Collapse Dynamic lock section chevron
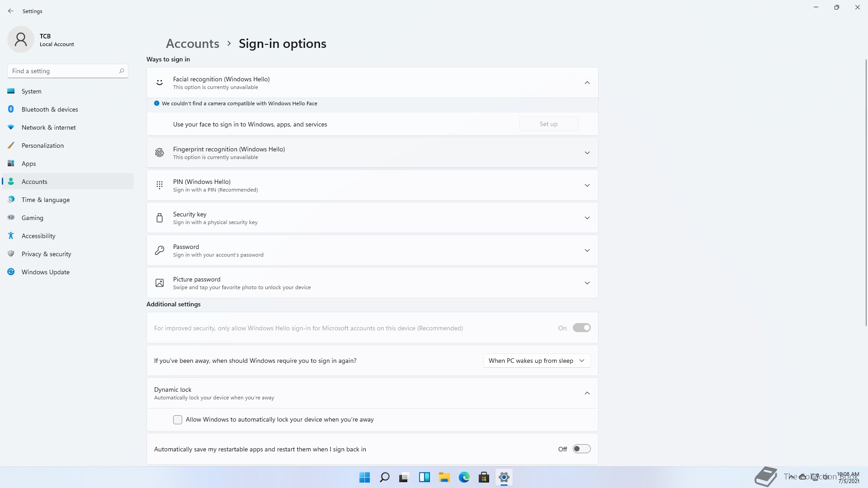Image resolution: width=868 pixels, height=488 pixels. pyautogui.click(x=587, y=393)
